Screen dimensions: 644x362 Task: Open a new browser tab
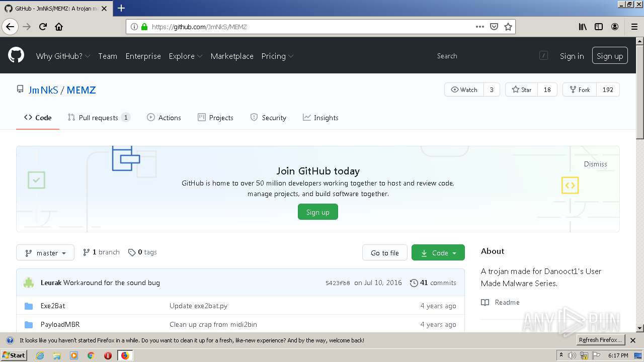pyautogui.click(x=121, y=8)
